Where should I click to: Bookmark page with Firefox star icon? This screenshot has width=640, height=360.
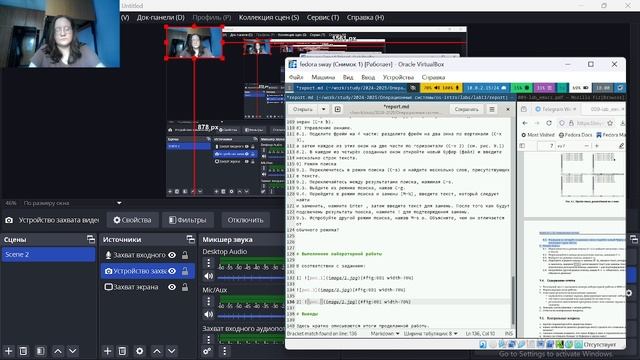pos(610,123)
